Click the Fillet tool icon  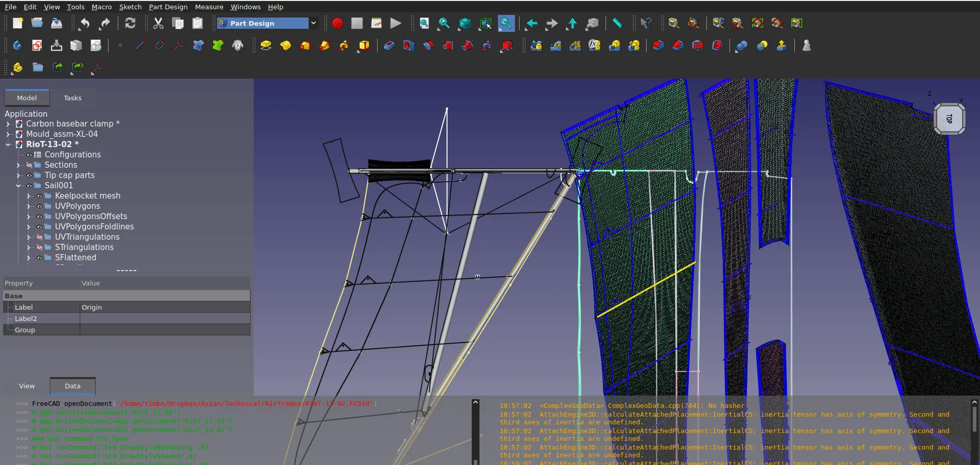(658, 46)
